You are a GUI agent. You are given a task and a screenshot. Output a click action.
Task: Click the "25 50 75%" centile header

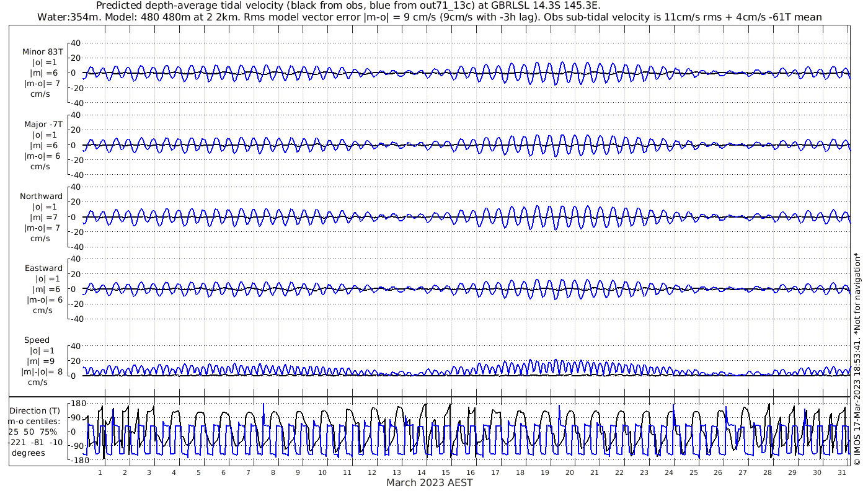33,432
